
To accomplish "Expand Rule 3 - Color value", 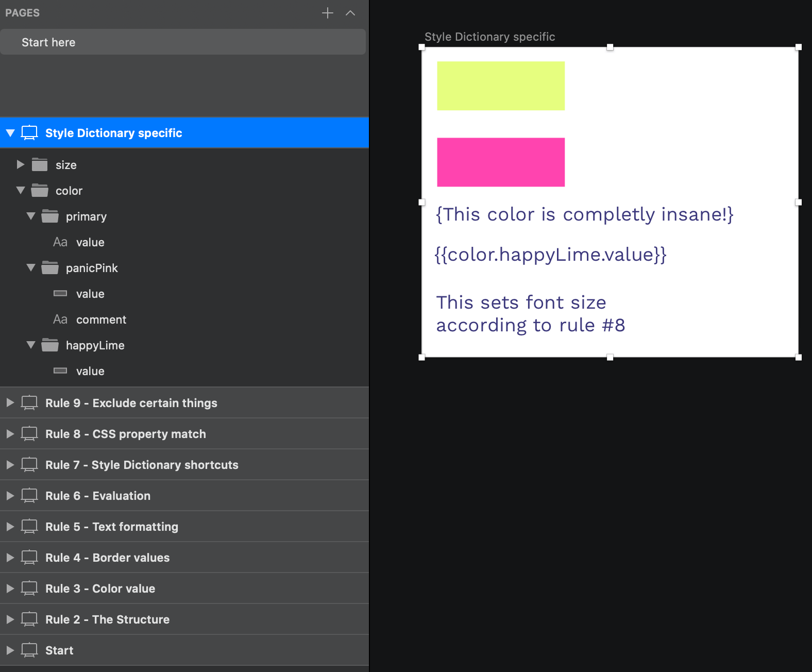I will click(10, 588).
